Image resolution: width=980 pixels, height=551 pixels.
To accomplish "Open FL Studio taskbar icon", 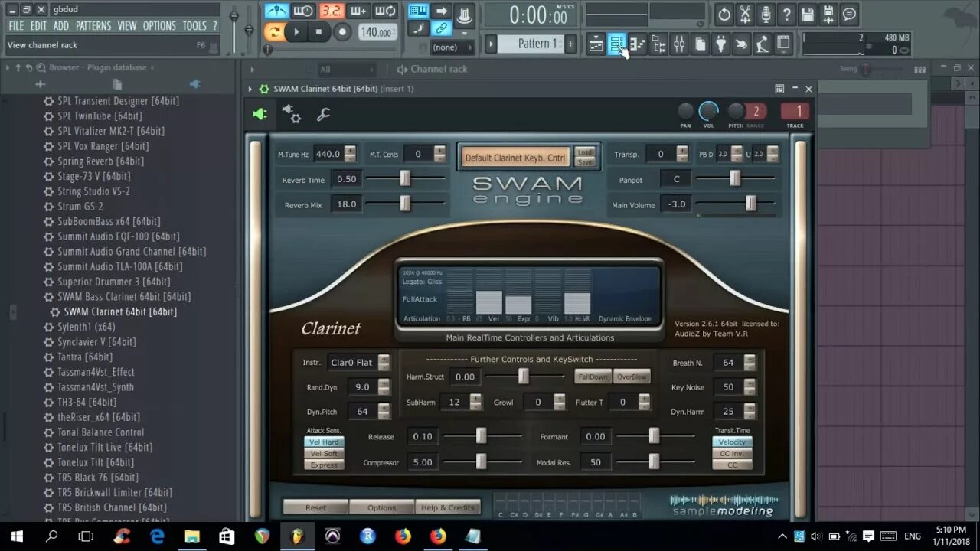I will pos(297,536).
